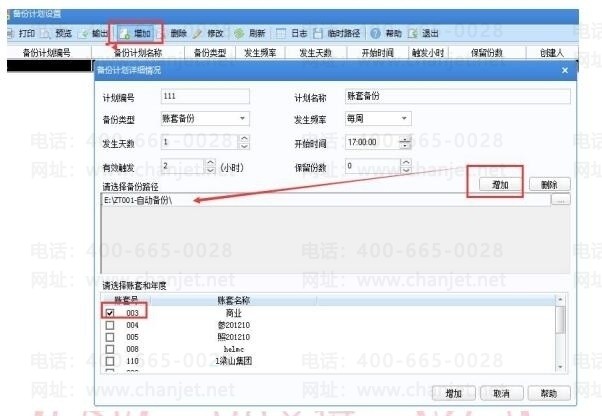This screenshot has width=602, height=416.
Task: Click the 增加 button above the path list
Action: (x=500, y=185)
